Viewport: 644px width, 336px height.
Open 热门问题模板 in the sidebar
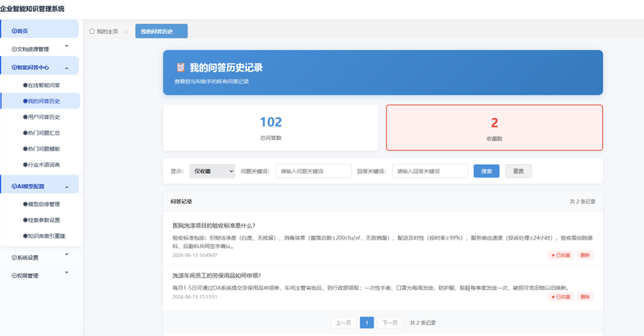coord(41,149)
